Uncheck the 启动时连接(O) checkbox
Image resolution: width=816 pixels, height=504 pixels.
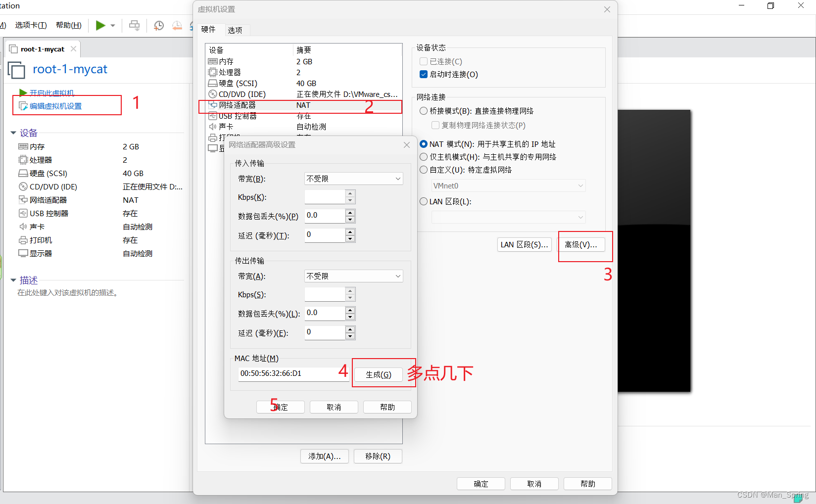[x=424, y=74]
